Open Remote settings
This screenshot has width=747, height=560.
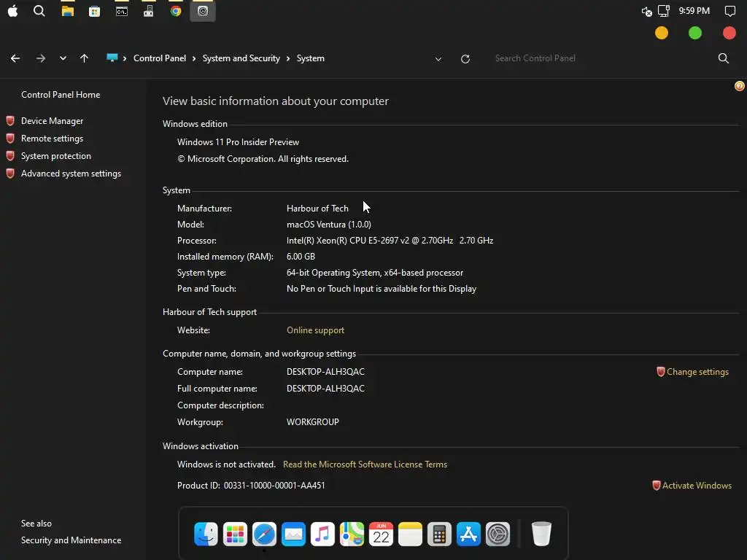click(x=52, y=138)
